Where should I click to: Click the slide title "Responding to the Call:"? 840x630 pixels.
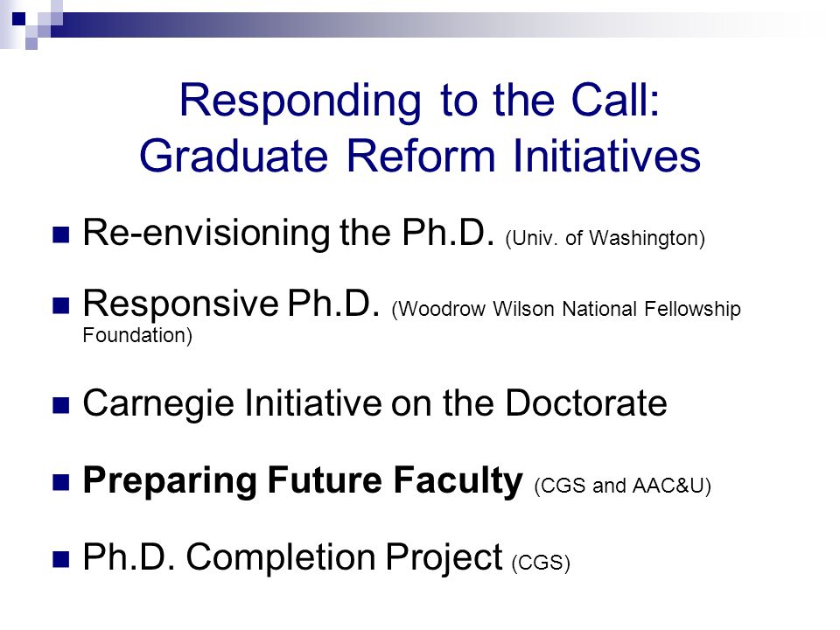[419, 100]
